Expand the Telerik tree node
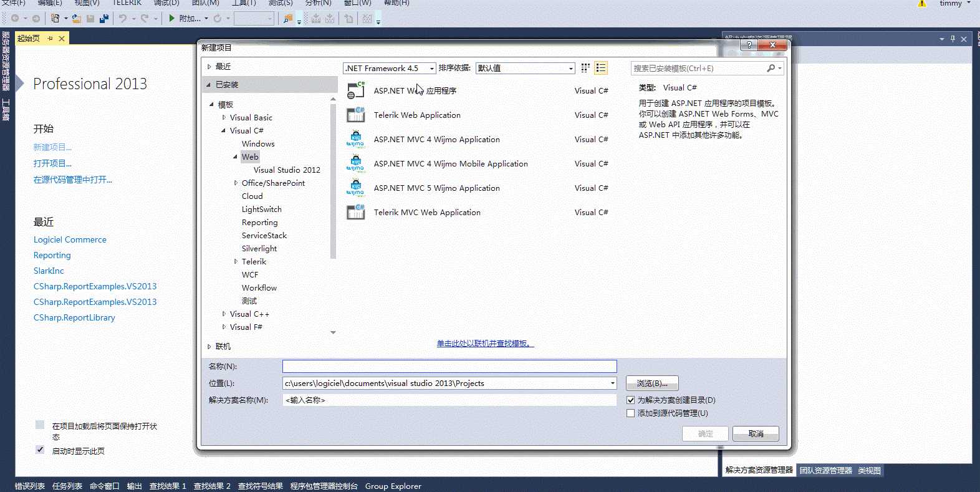Image resolution: width=980 pixels, height=492 pixels. coord(236,261)
